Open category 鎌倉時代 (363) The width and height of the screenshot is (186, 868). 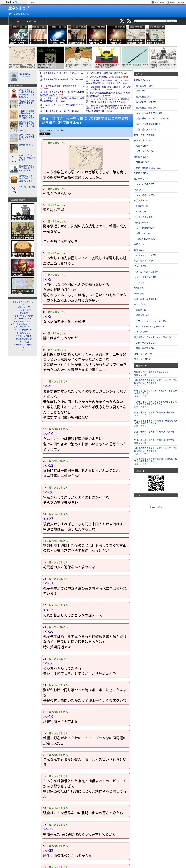click(x=141, y=157)
